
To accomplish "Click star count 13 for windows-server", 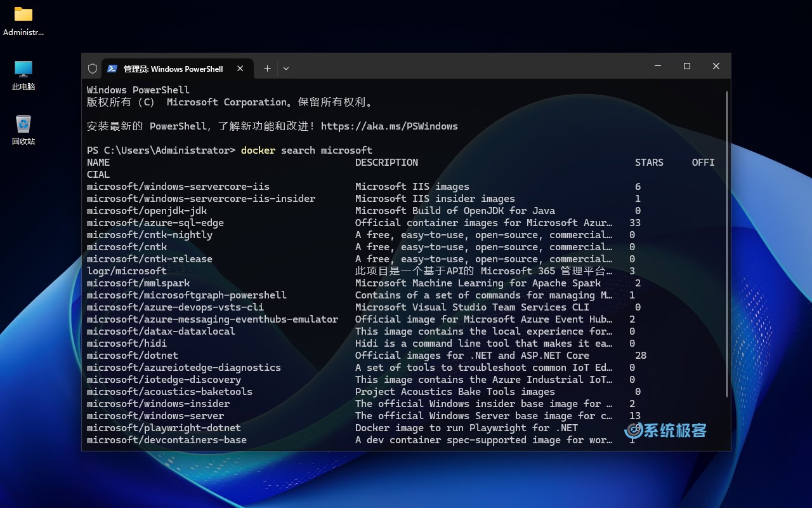I will [635, 416].
